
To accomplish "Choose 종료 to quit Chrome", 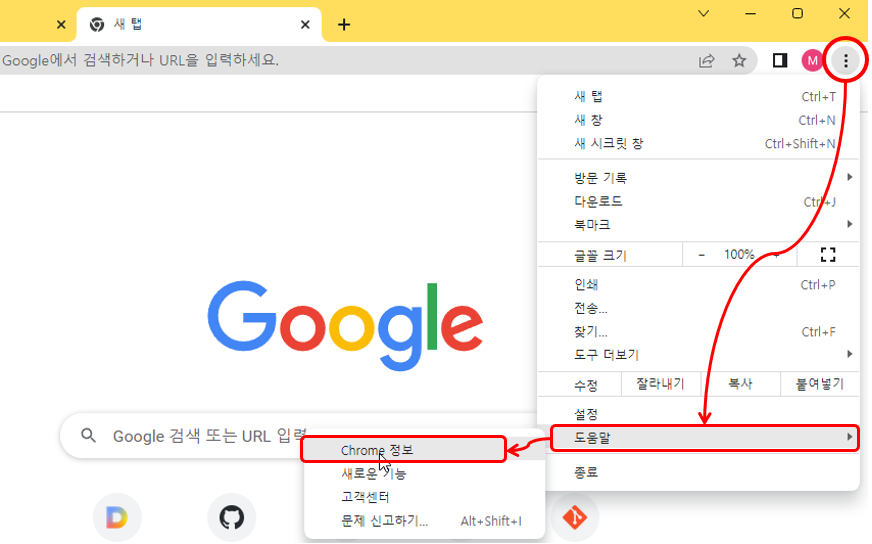I will coord(698,472).
